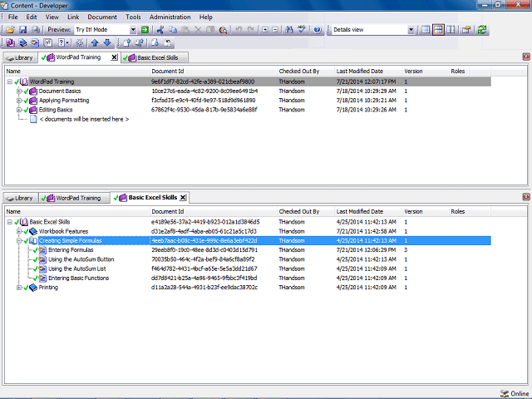Switch to Library tab in top pane

[20, 57]
